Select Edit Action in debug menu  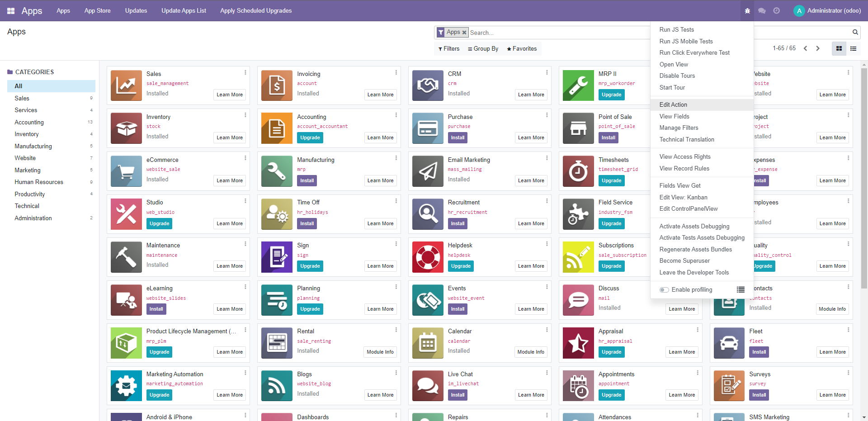click(702, 105)
